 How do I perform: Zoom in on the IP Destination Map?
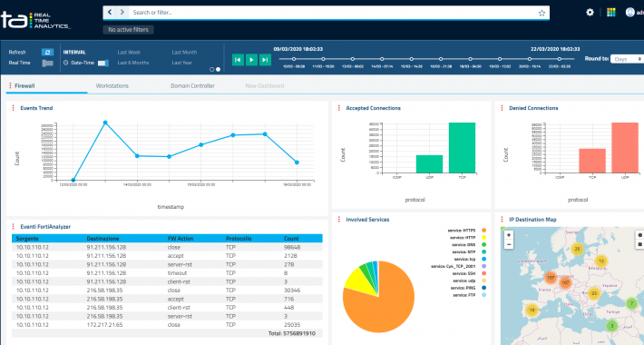point(509,235)
